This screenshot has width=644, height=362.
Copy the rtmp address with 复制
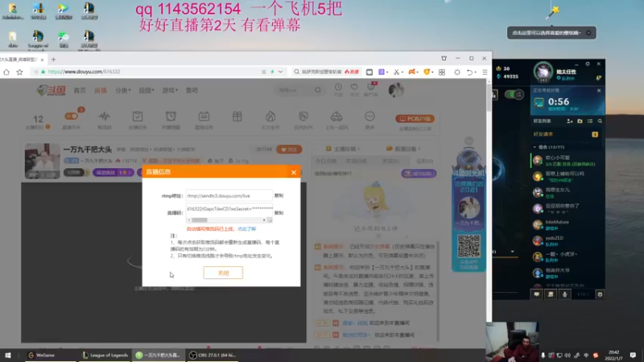click(x=279, y=195)
